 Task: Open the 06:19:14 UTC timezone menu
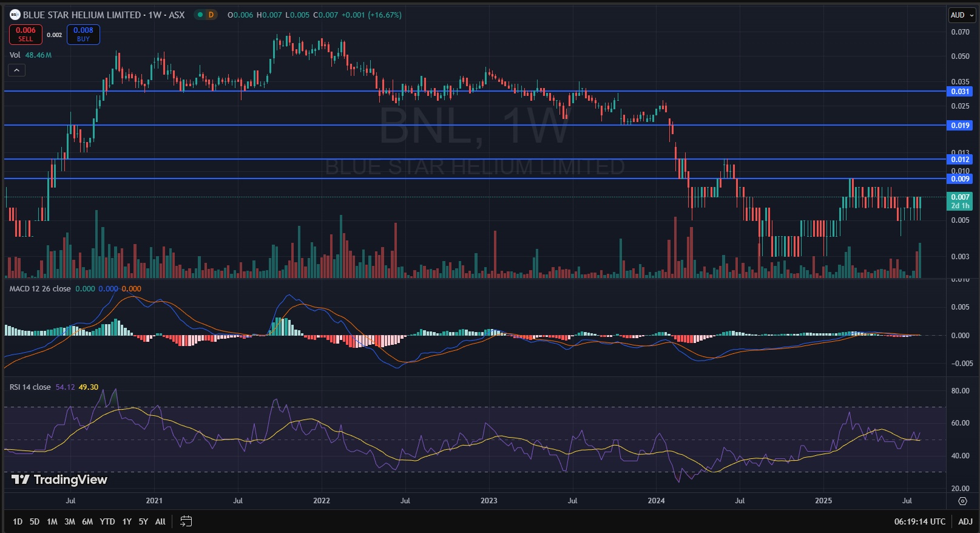coord(919,521)
